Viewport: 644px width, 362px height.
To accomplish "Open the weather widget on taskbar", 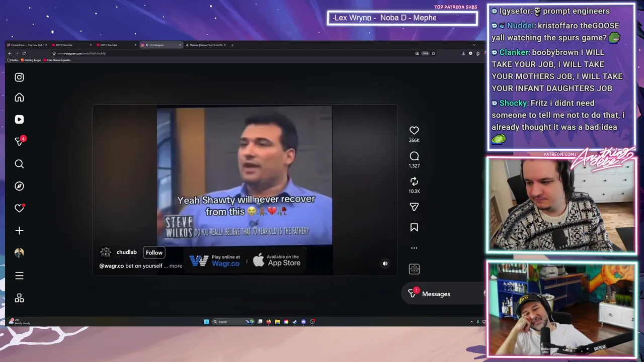I will (x=20, y=322).
